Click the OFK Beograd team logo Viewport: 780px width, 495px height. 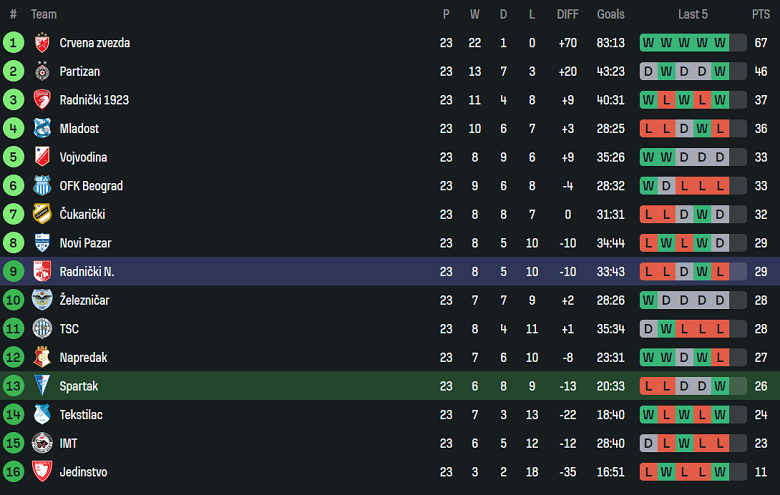tap(42, 186)
